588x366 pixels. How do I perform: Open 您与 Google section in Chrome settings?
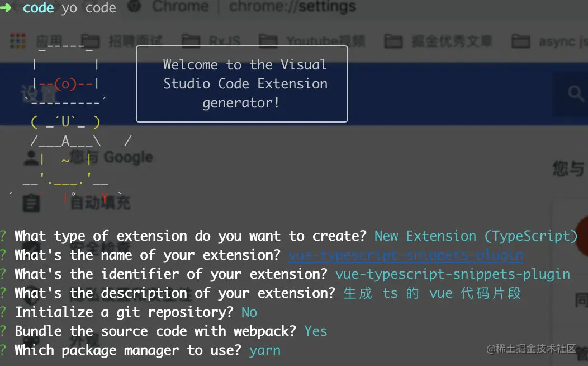(x=111, y=157)
